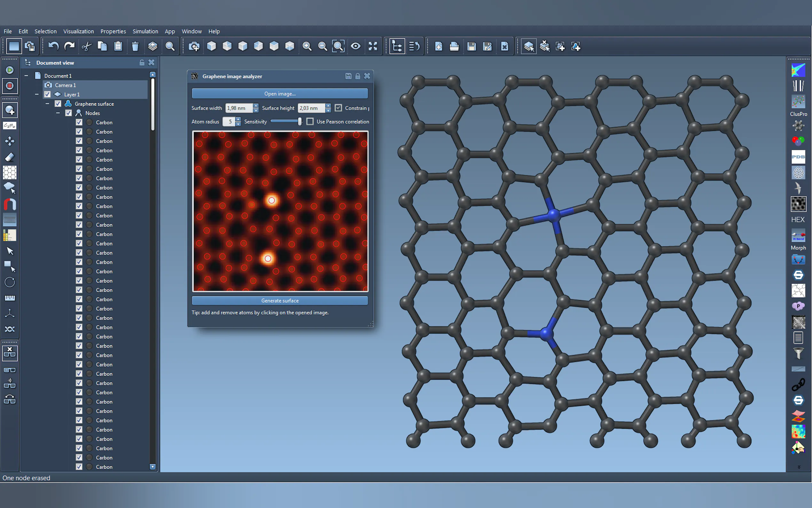Click the Open image... button

(x=280, y=94)
